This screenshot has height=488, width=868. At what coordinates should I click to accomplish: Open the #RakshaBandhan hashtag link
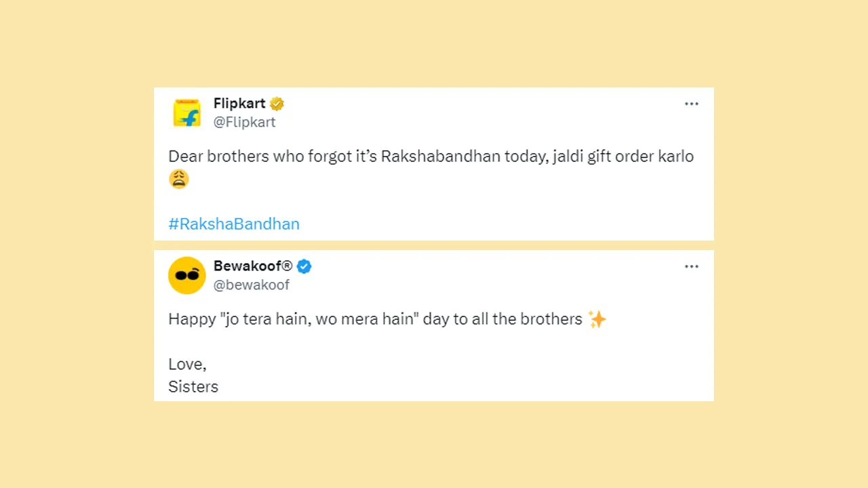[x=234, y=224]
